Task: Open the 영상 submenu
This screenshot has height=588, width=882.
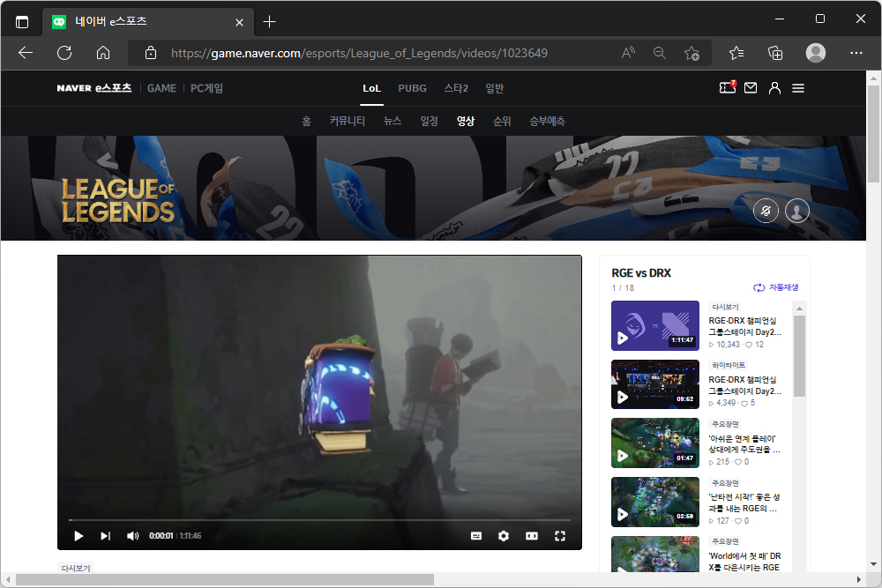Action: [465, 121]
